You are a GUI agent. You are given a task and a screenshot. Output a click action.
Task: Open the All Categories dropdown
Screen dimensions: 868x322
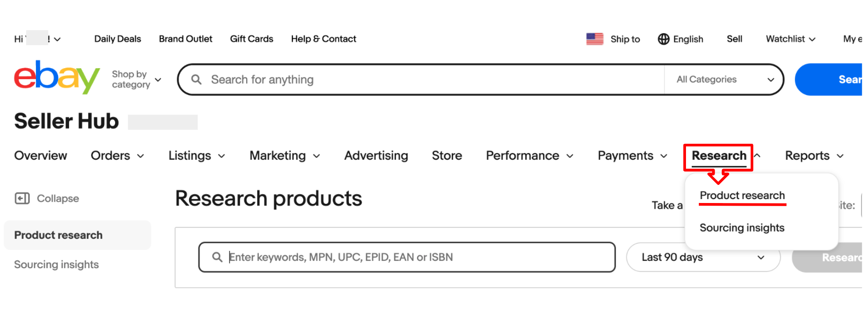pos(725,80)
